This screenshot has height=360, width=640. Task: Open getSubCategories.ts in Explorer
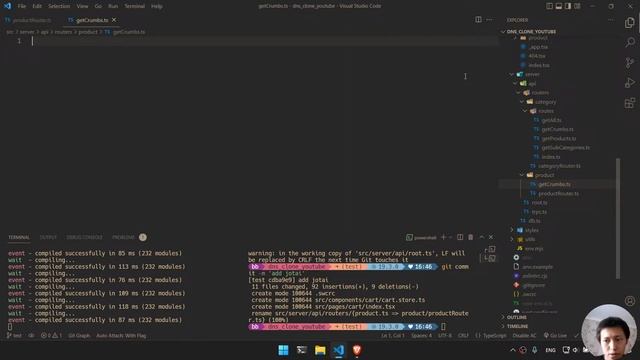click(565, 147)
